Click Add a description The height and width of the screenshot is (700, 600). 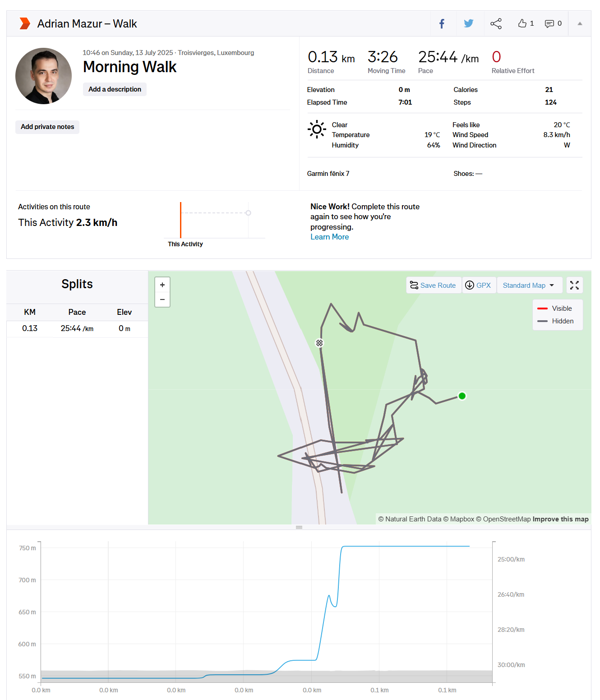point(115,89)
